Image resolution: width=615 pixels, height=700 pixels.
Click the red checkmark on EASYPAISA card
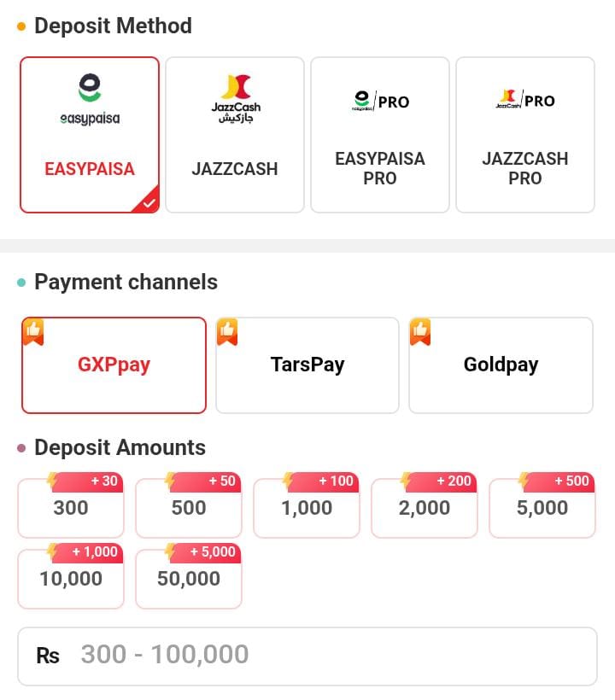[x=149, y=202]
